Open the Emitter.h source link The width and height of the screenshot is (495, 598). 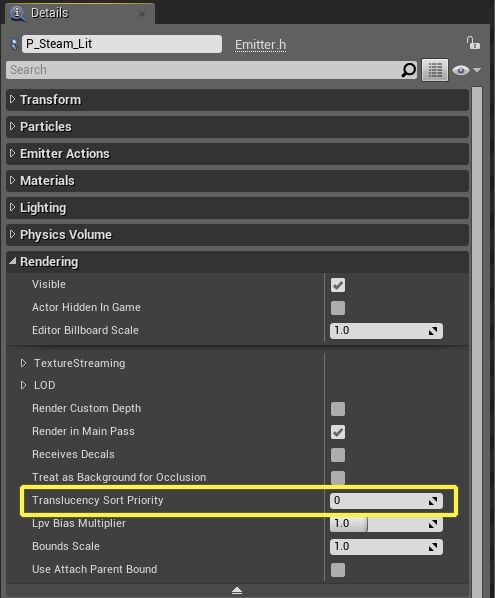(x=260, y=45)
